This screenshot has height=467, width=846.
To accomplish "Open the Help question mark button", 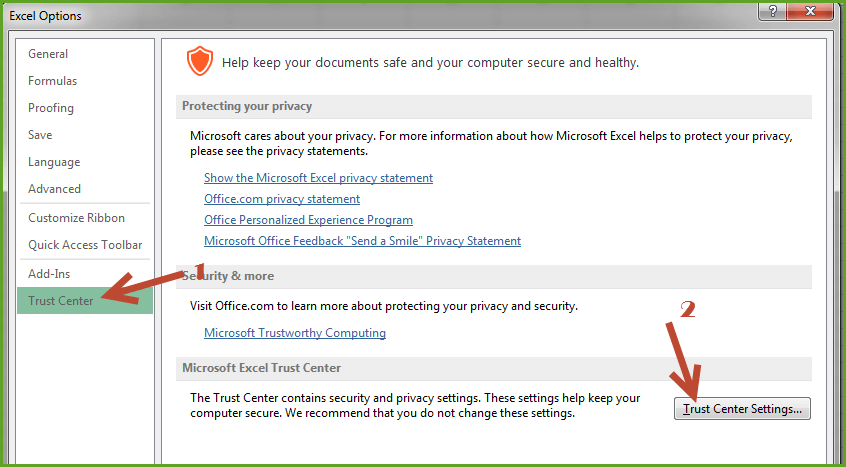I will point(770,10).
